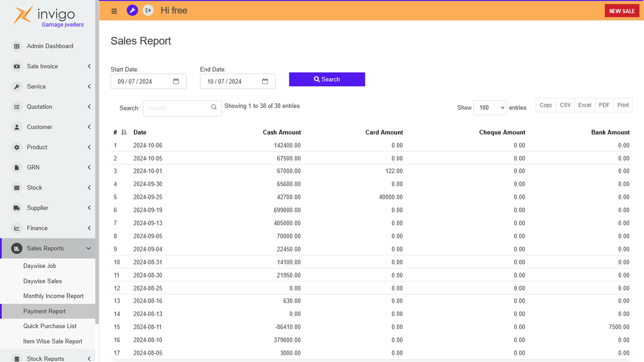644x362 pixels.
Task: Click the Start Date field 09/07/2024
Action: coord(148,81)
